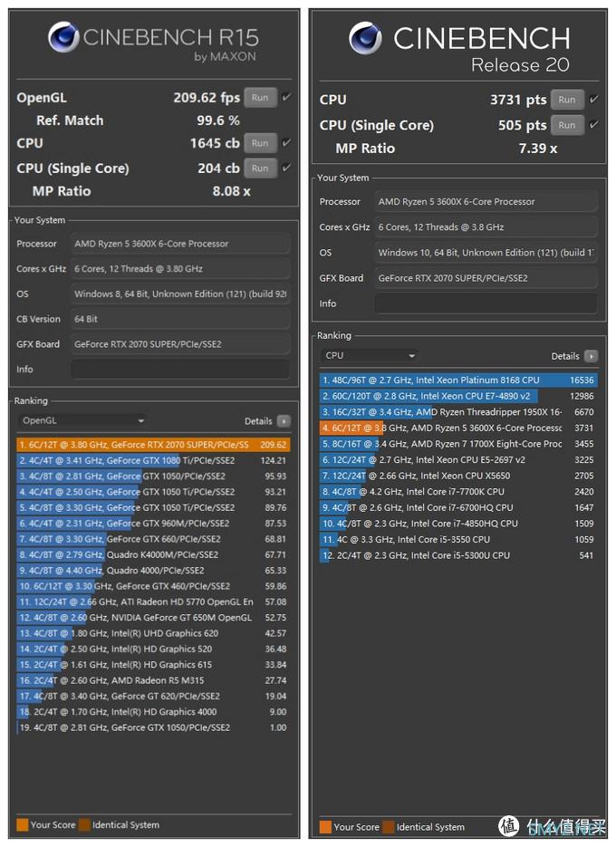The width and height of the screenshot is (616, 847).
Task: Select Quadro K4000M 67.71 ranking row
Action: (x=153, y=554)
